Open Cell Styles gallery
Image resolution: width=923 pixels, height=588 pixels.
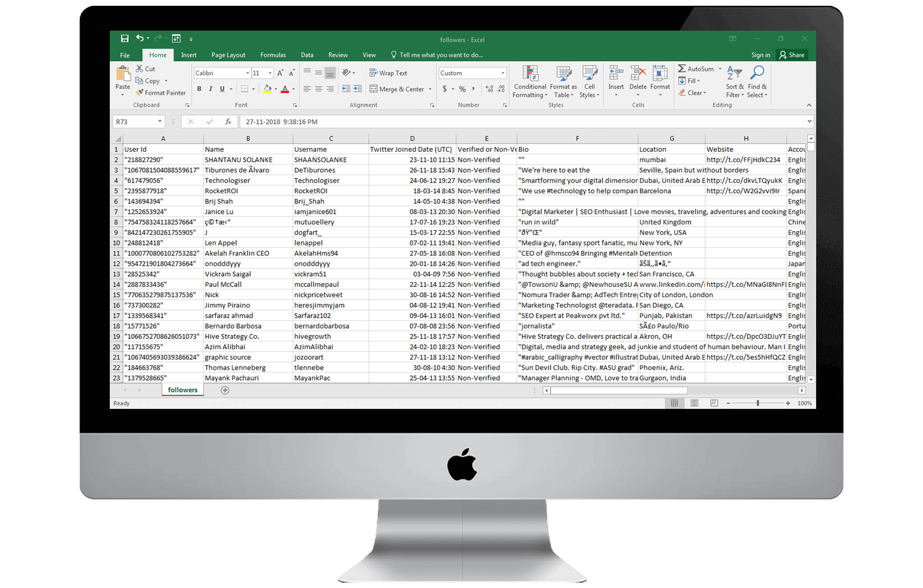click(x=589, y=82)
